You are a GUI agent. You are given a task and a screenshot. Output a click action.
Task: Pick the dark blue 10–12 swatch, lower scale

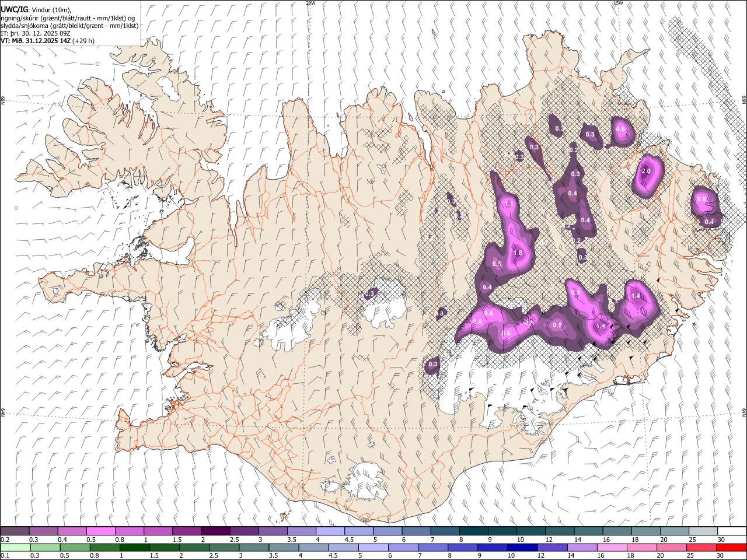[x=523, y=548]
